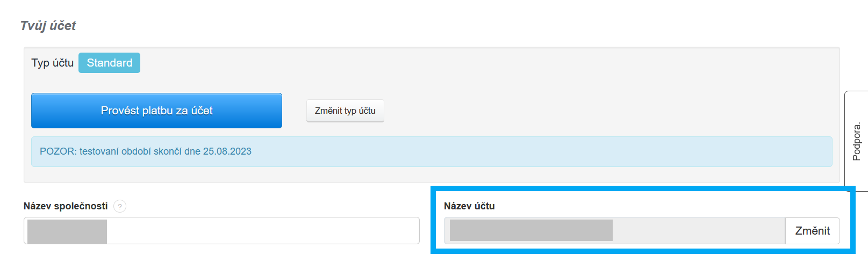Screen dimensions: 868x255
Task: Click the grey redacted company name value
Action: [x=67, y=231]
